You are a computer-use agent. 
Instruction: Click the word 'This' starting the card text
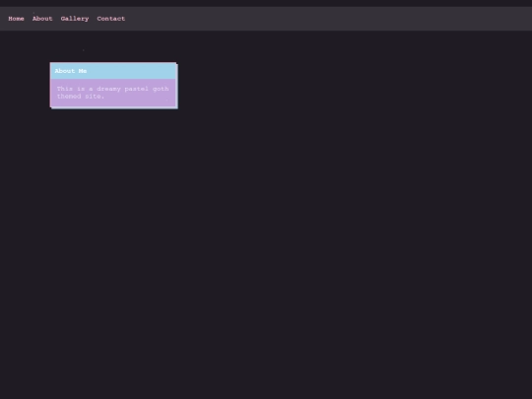pos(64,89)
